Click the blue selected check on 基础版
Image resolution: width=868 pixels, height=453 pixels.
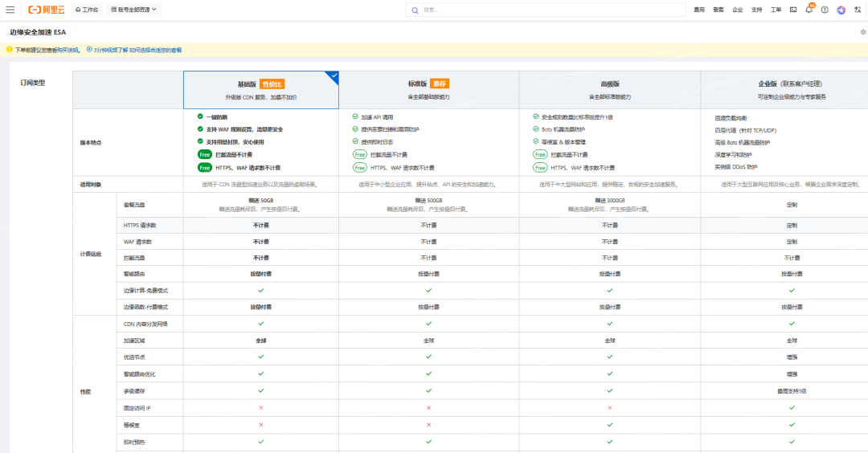334,75
